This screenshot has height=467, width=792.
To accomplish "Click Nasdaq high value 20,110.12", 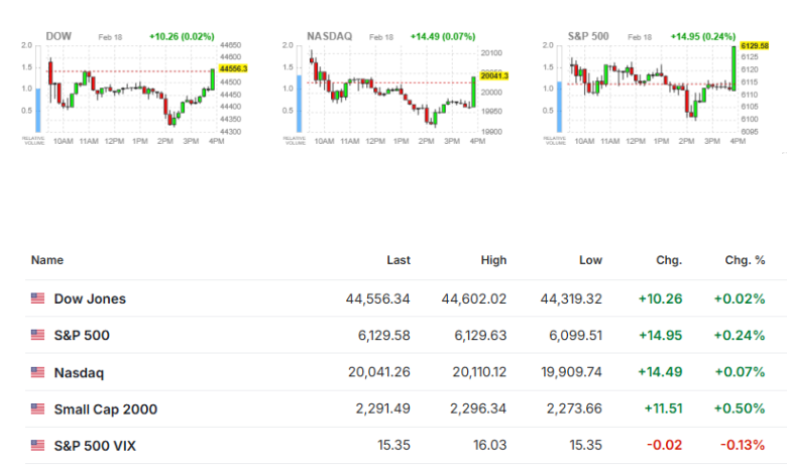I will [x=479, y=372].
